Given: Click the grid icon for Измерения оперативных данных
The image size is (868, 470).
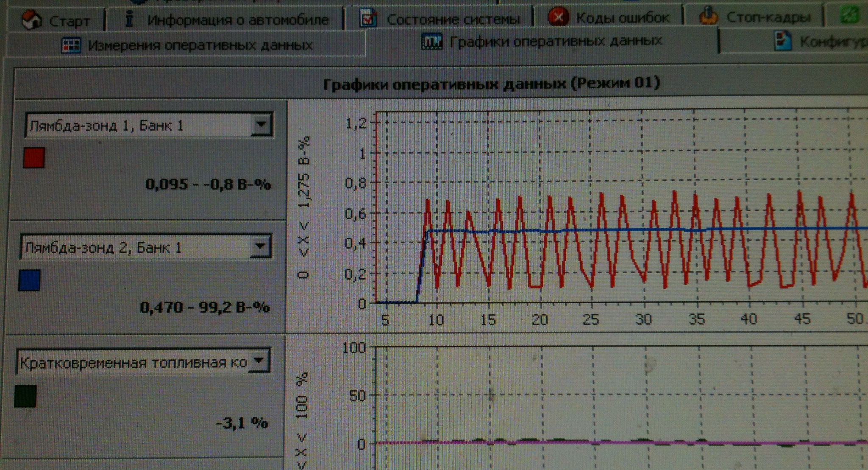Looking at the screenshot, I should point(71,45).
